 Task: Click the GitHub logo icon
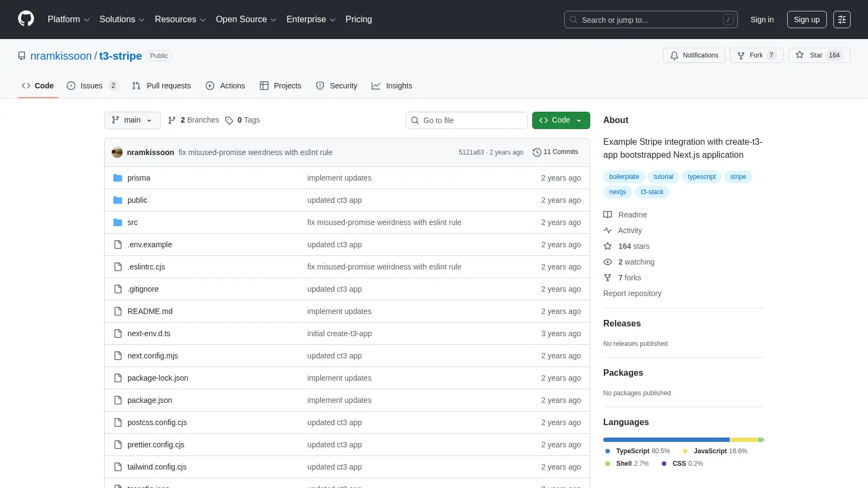pos(26,19)
